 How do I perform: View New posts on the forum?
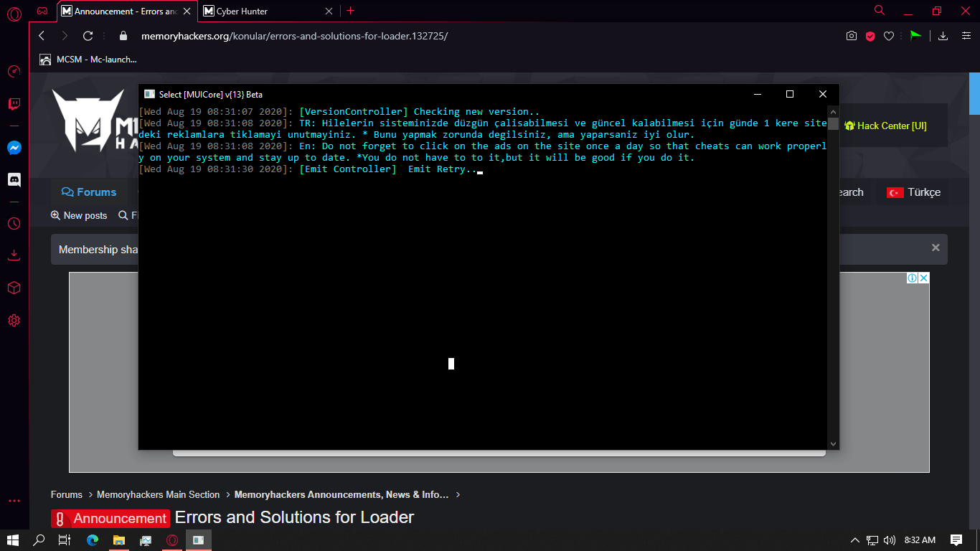pyautogui.click(x=79, y=215)
